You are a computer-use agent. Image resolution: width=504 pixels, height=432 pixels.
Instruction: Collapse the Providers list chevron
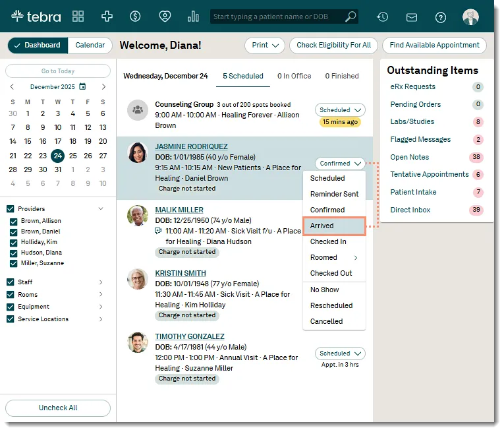(x=101, y=209)
